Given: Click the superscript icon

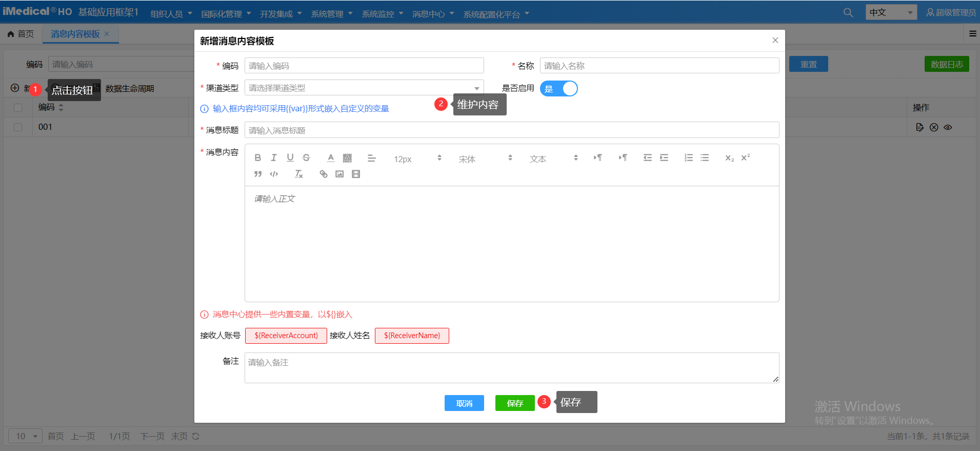Looking at the screenshot, I should [746, 158].
